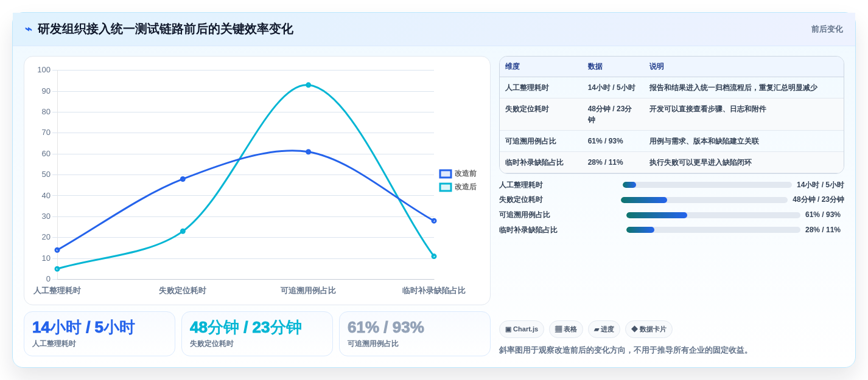Click x-axis label 临时补录缺陷占比
The width and height of the screenshot is (868, 380).
[434, 291]
